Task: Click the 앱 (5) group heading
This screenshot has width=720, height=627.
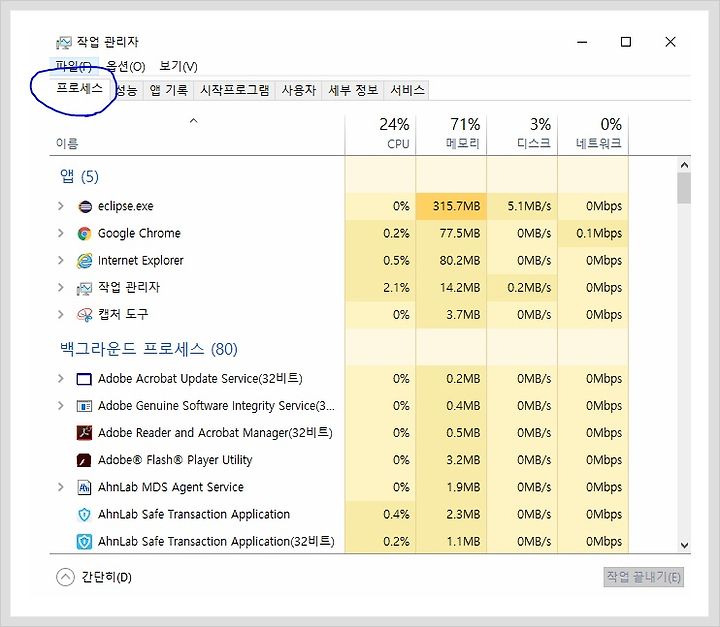Action: point(79,176)
